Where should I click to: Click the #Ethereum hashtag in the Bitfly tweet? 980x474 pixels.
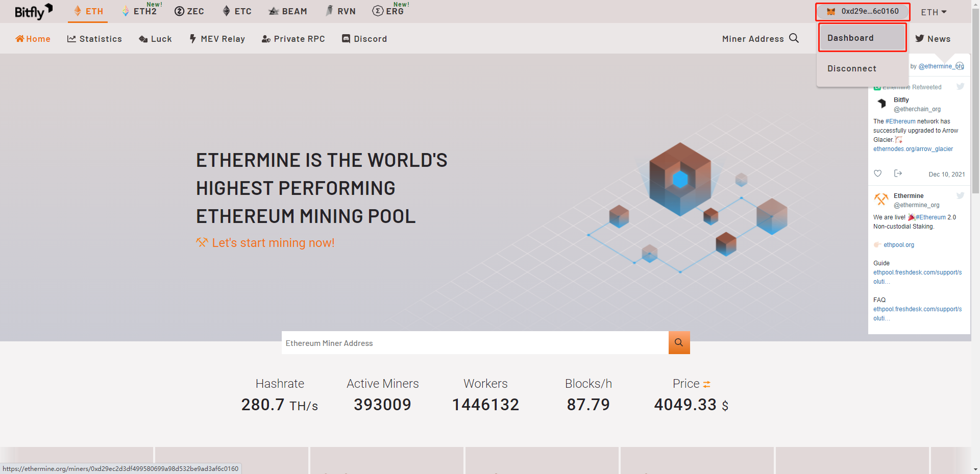[900, 121]
